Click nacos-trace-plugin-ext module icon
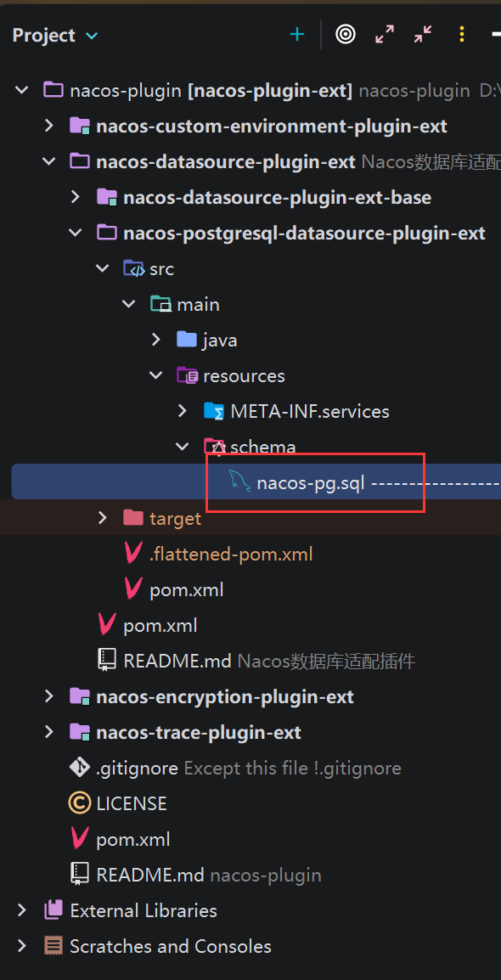This screenshot has height=980, width=501. click(80, 731)
